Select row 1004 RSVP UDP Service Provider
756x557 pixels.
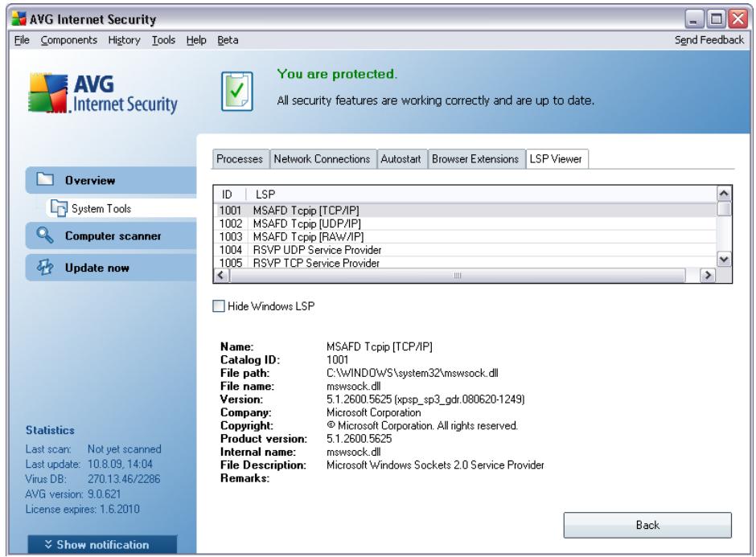click(466, 250)
